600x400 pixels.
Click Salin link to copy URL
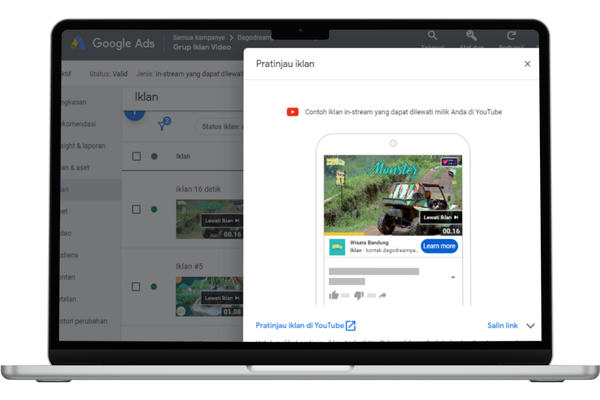click(x=502, y=325)
